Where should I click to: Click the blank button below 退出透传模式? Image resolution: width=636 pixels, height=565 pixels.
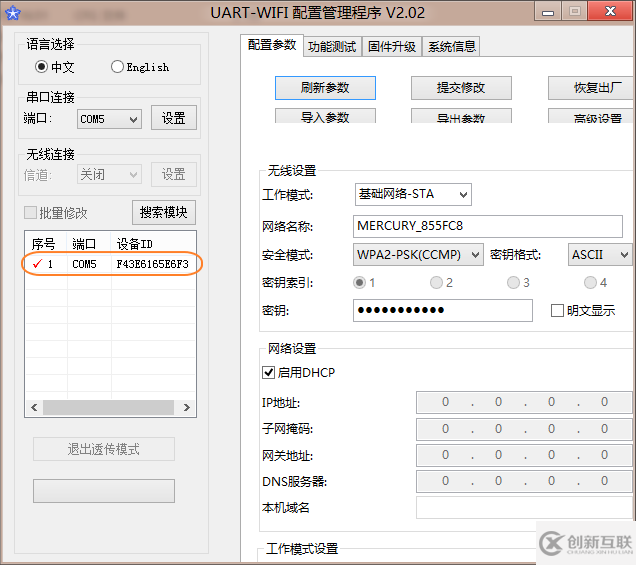pyautogui.click(x=104, y=491)
